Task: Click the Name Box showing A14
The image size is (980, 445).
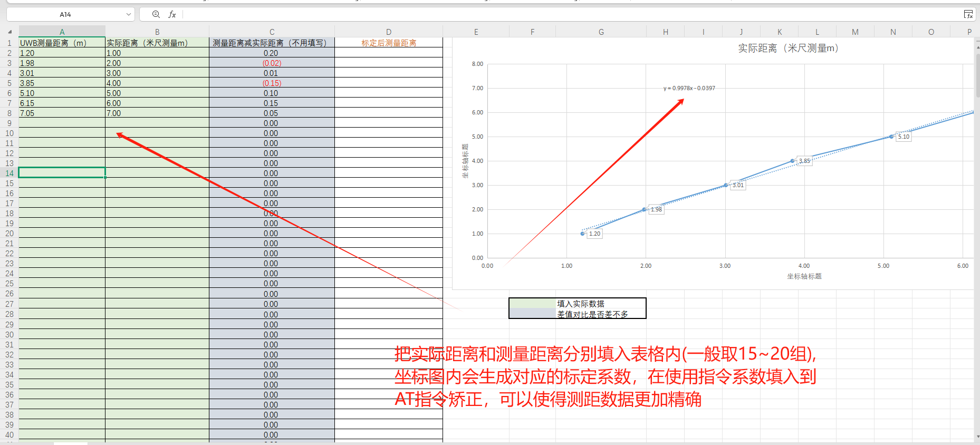Action: (65, 15)
